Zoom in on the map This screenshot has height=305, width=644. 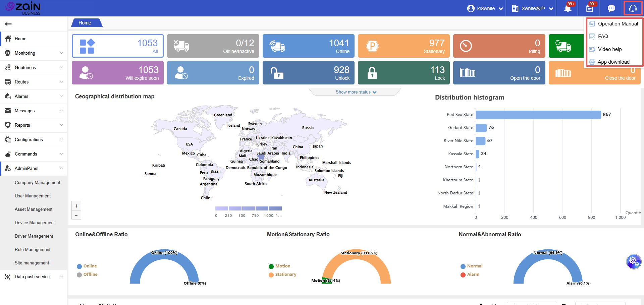[76, 206]
